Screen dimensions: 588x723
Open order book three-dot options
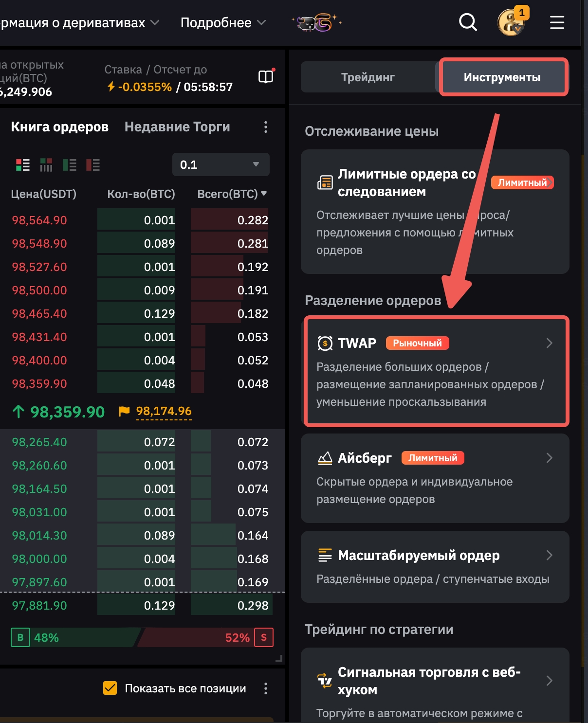coord(265,127)
